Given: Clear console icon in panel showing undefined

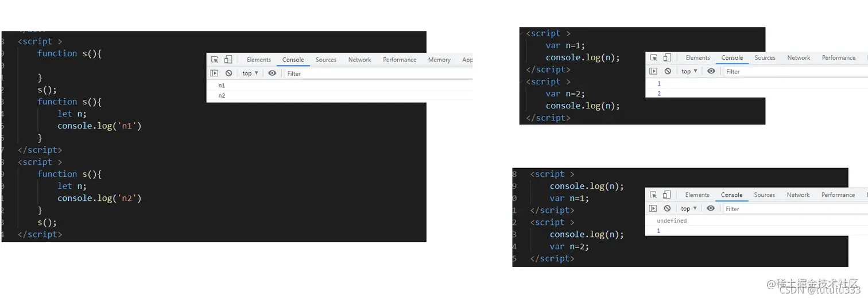Looking at the screenshot, I should tap(667, 208).
